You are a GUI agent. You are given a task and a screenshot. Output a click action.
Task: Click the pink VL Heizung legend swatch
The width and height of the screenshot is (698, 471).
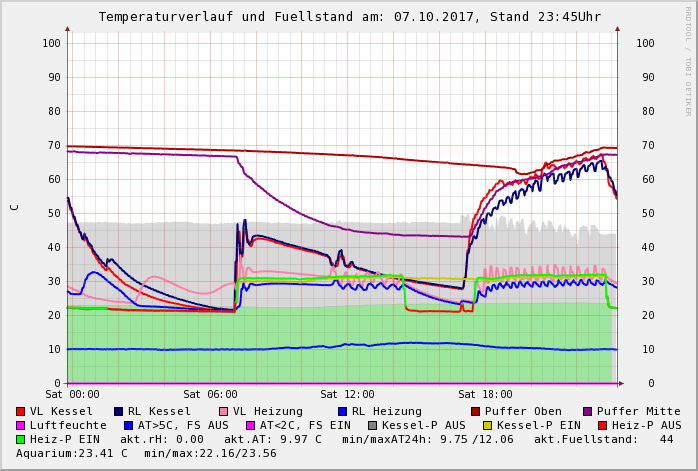click(224, 411)
